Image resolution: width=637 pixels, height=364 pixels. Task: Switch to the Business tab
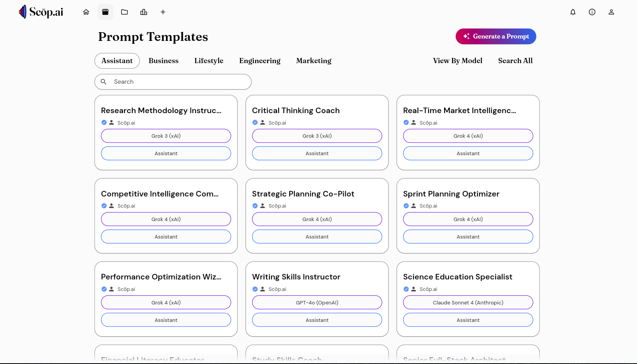coord(164,61)
